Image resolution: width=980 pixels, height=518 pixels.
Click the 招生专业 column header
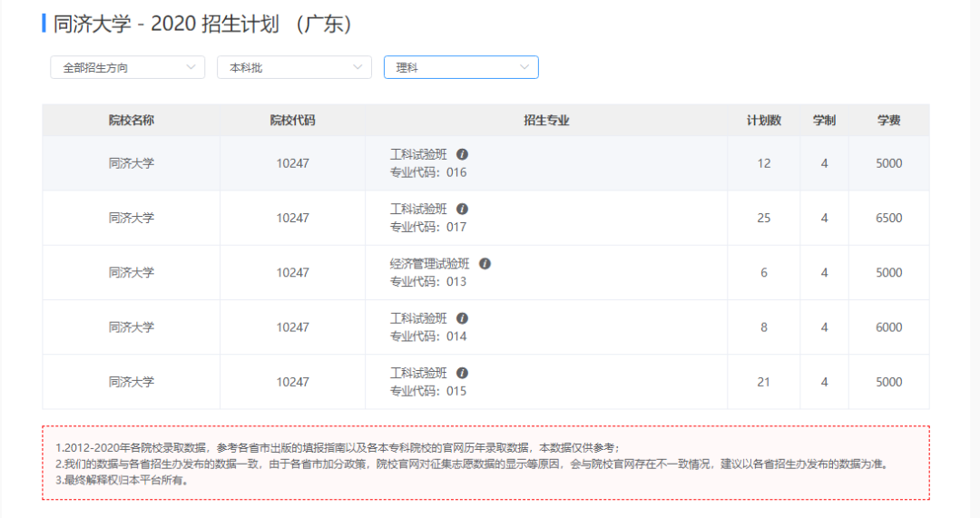tap(546, 121)
